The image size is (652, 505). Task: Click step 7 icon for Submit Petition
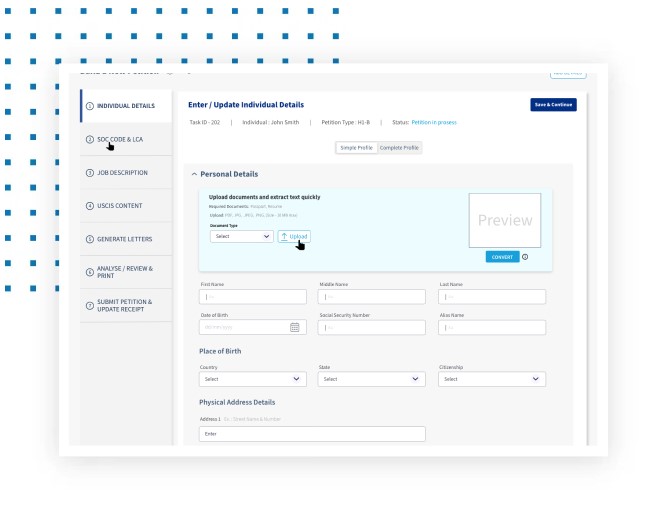coord(90,304)
